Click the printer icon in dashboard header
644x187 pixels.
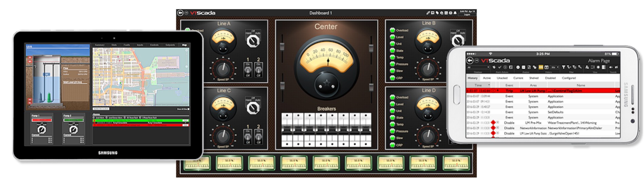tap(450, 13)
